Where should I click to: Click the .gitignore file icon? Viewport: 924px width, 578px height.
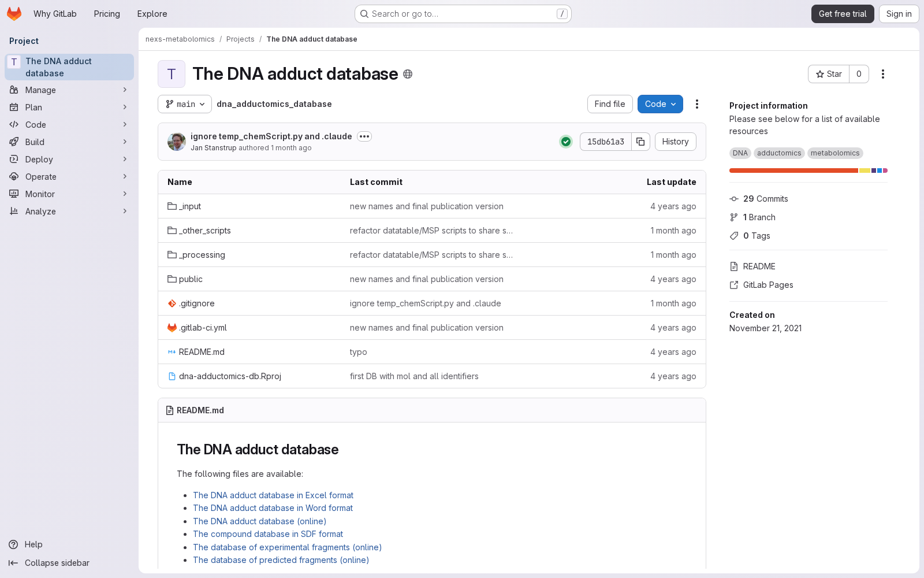click(x=172, y=303)
